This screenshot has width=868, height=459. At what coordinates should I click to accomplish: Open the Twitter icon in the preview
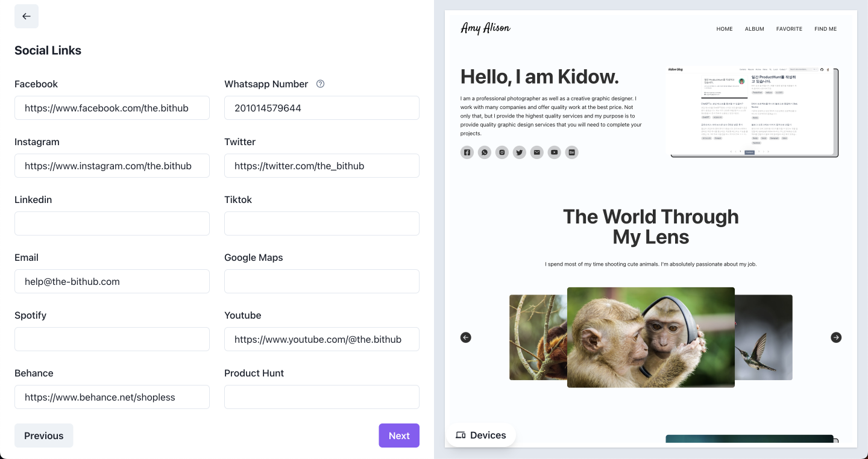[x=520, y=152]
